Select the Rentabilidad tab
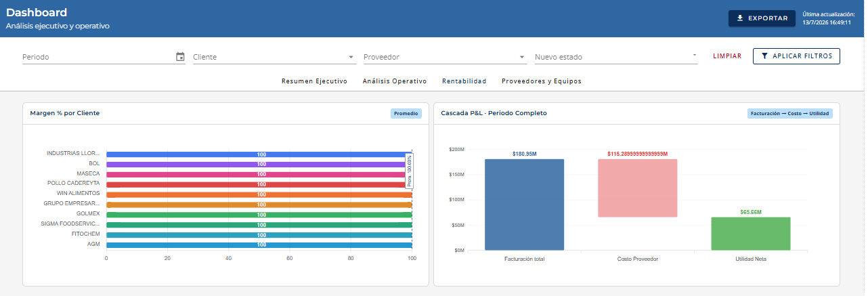The image size is (868, 296). click(x=464, y=81)
